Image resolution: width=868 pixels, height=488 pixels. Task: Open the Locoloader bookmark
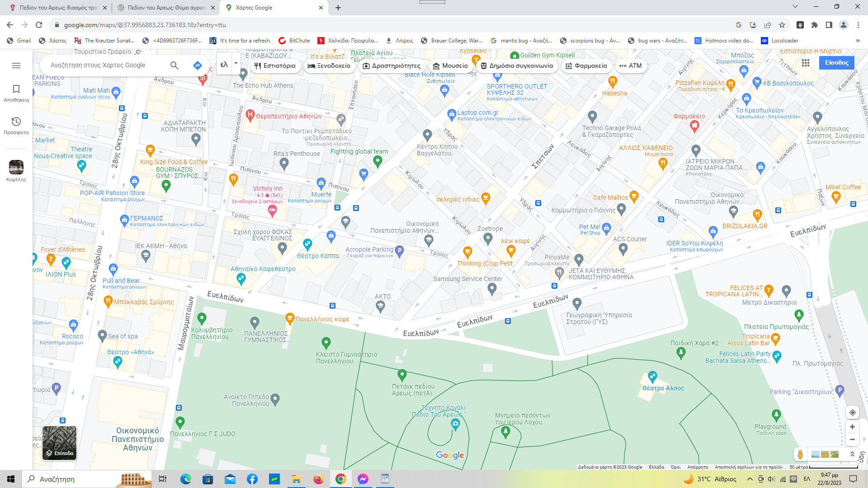780,41
